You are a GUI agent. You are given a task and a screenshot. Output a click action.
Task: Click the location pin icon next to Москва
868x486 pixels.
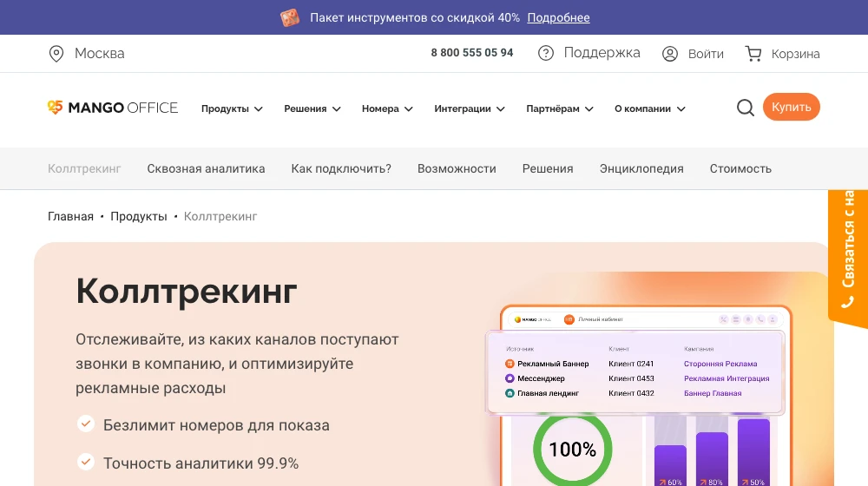pyautogui.click(x=56, y=54)
